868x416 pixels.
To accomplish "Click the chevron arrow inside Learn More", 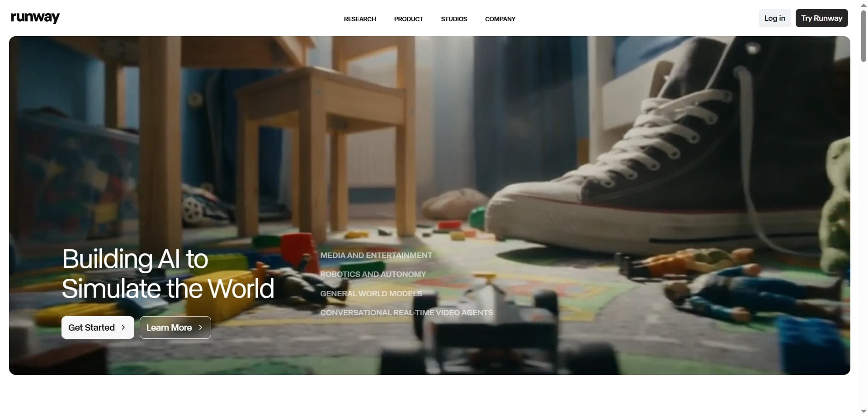I will [x=201, y=327].
